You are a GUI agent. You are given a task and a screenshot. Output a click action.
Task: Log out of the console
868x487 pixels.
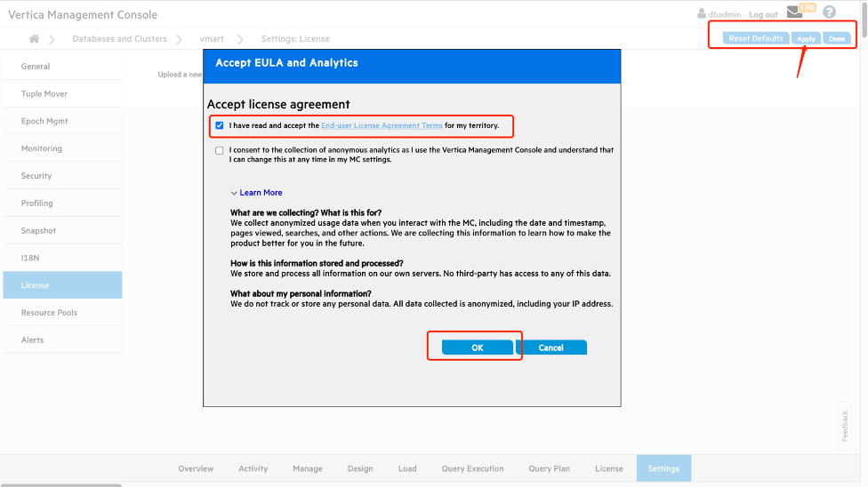point(763,14)
